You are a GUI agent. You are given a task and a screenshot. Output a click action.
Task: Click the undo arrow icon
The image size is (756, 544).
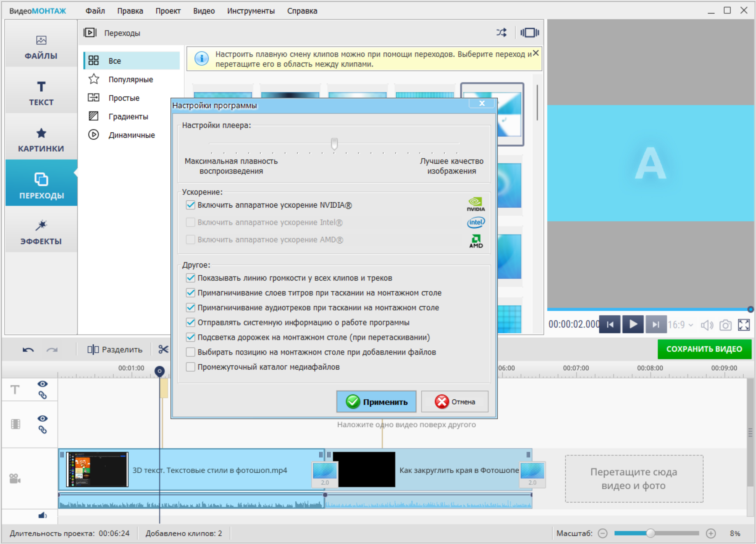click(28, 350)
